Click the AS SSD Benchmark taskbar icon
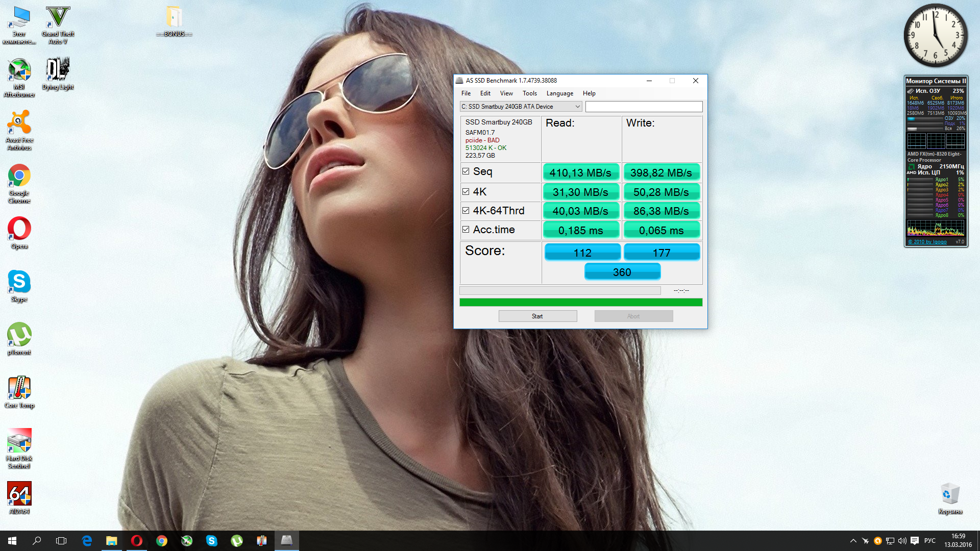This screenshot has width=980, height=551. (x=287, y=540)
